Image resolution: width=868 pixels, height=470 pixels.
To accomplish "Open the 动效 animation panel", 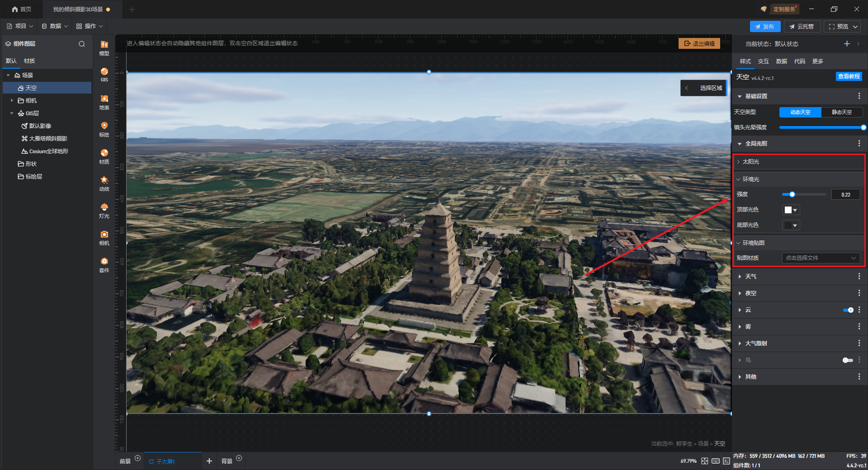I will (104, 183).
